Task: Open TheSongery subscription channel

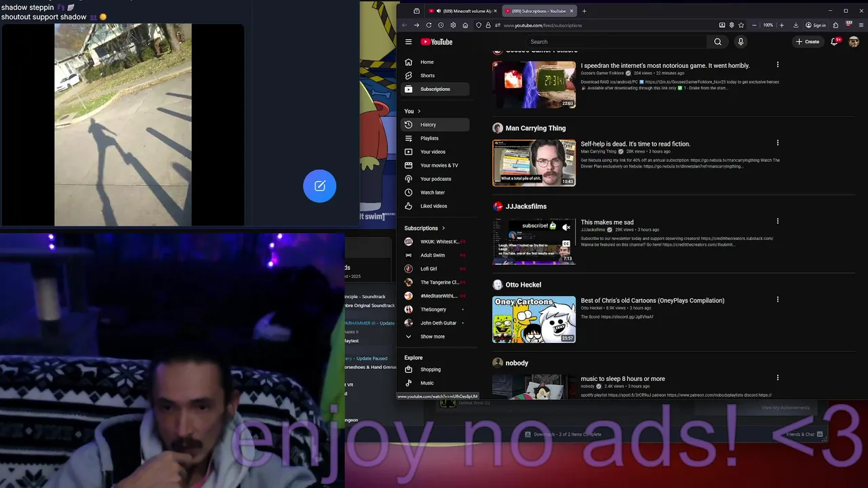Action: pos(435,310)
